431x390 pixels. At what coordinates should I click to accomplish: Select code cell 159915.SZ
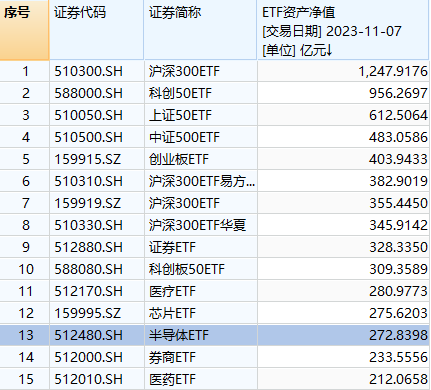pyautogui.click(x=97, y=159)
